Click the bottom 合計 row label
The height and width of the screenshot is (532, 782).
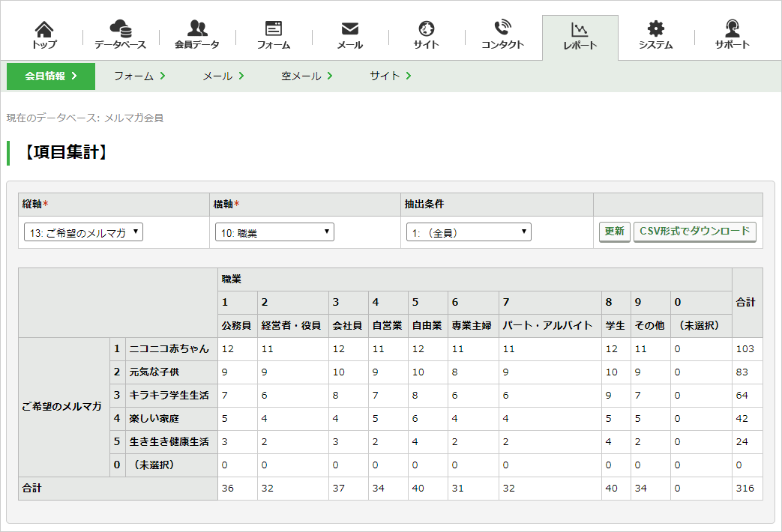click(118, 489)
